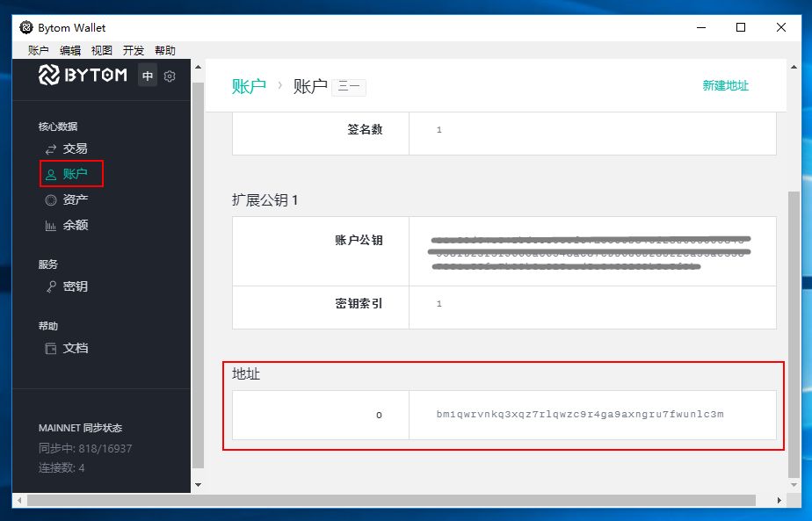Click the 连接数: 4 status text

tap(62, 468)
